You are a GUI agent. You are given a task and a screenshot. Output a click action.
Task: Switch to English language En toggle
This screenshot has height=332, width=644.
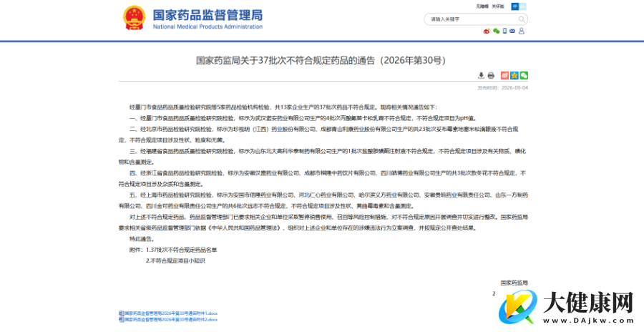click(523, 6)
